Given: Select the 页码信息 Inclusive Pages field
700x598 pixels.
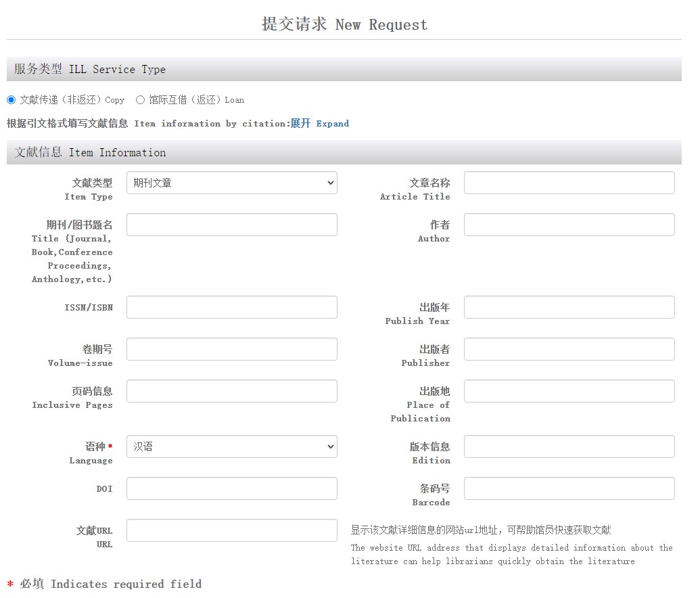Looking at the screenshot, I should (x=231, y=391).
